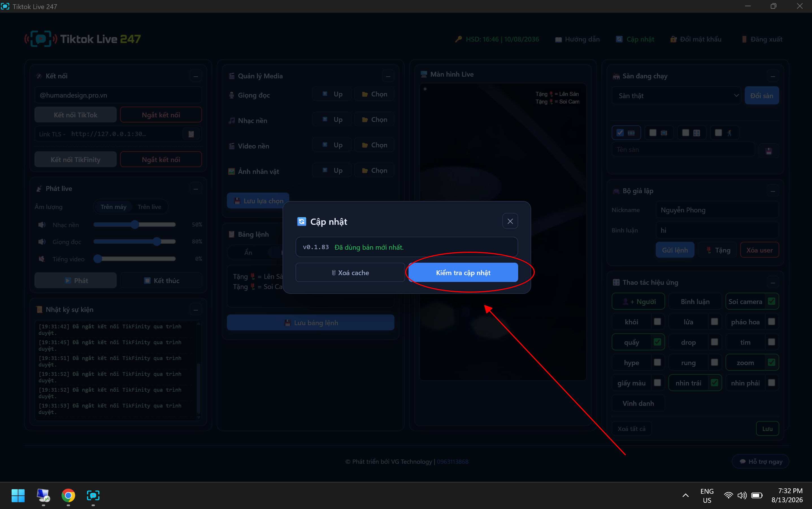This screenshot has width=812, height=509.
Task: Collapse the Quản lý Media panel
Action: [x=388, y=76]
